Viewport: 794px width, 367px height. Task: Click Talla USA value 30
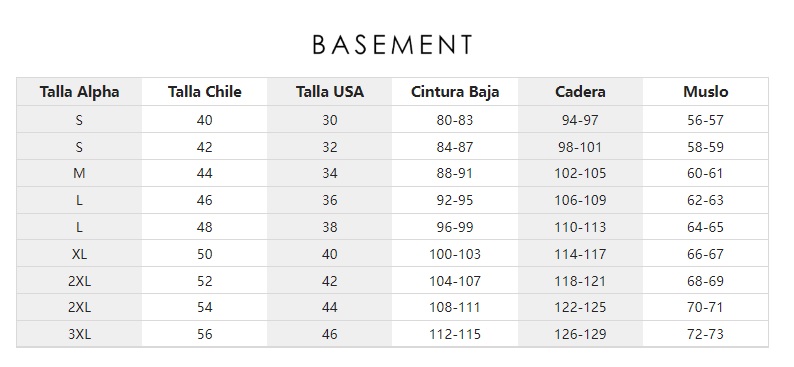pyautogui.click(x=330, y=120)
